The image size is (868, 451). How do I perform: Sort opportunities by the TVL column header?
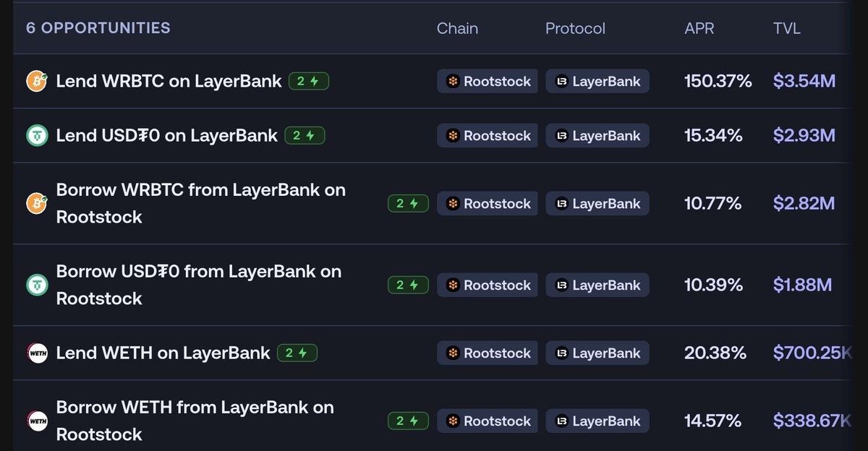787,28
